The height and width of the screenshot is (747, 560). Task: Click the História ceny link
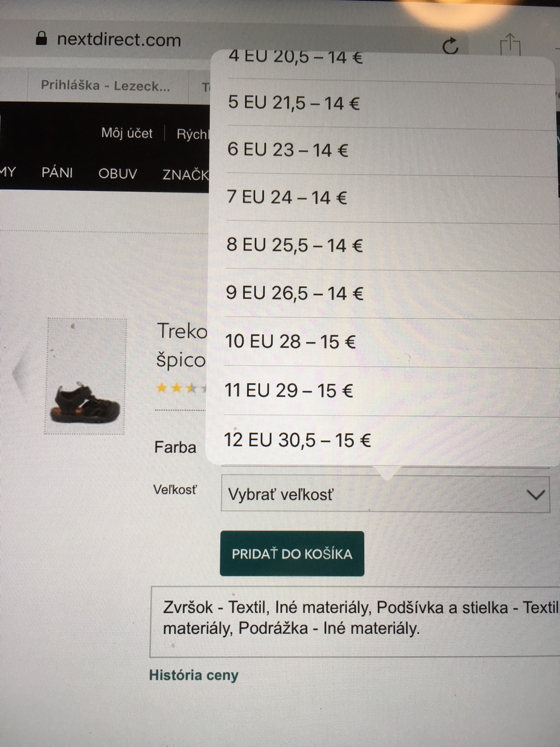[x=194, y=675]
